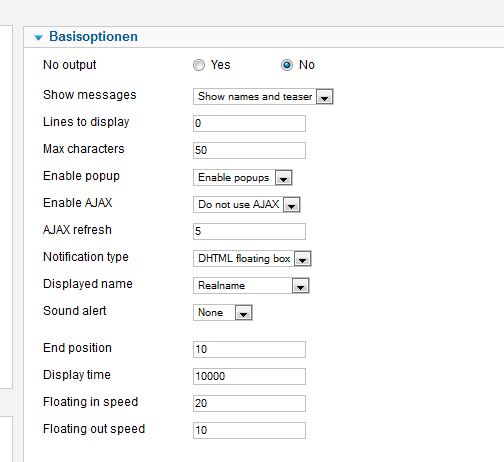
Task: Expand the Displayed name Realname dropdown
Action: coord(251,286)
